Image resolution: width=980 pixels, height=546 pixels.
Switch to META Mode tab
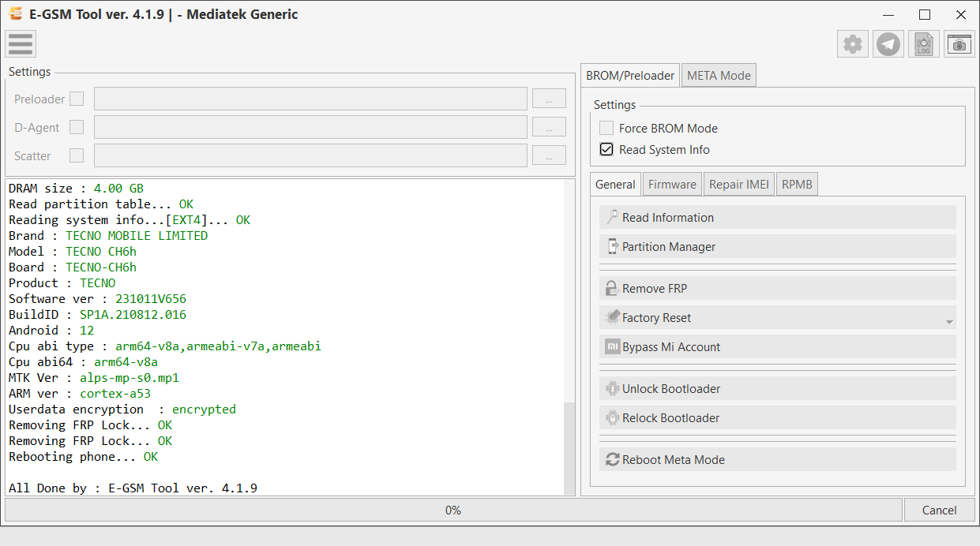point(719,76)
